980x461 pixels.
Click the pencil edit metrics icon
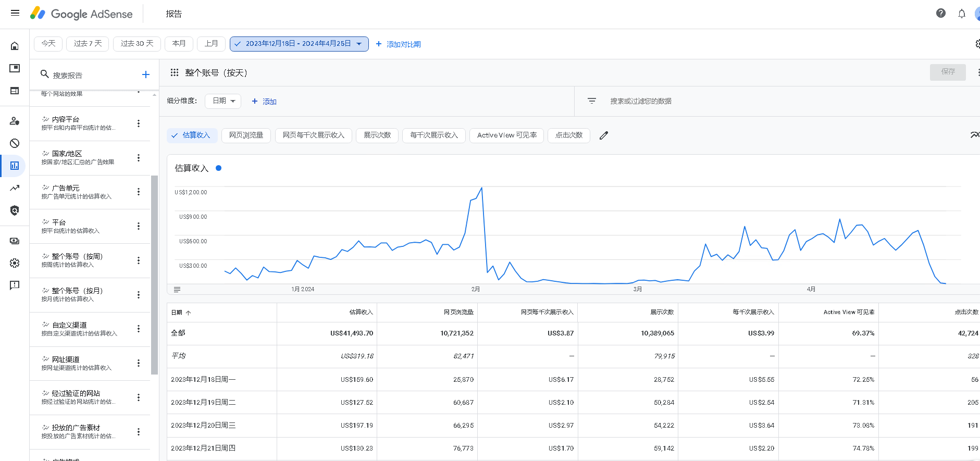(604, 135)
